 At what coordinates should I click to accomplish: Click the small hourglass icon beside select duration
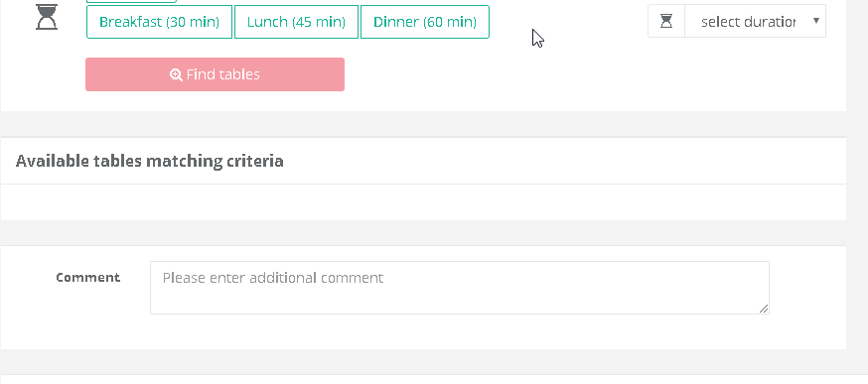pos(666,21)
